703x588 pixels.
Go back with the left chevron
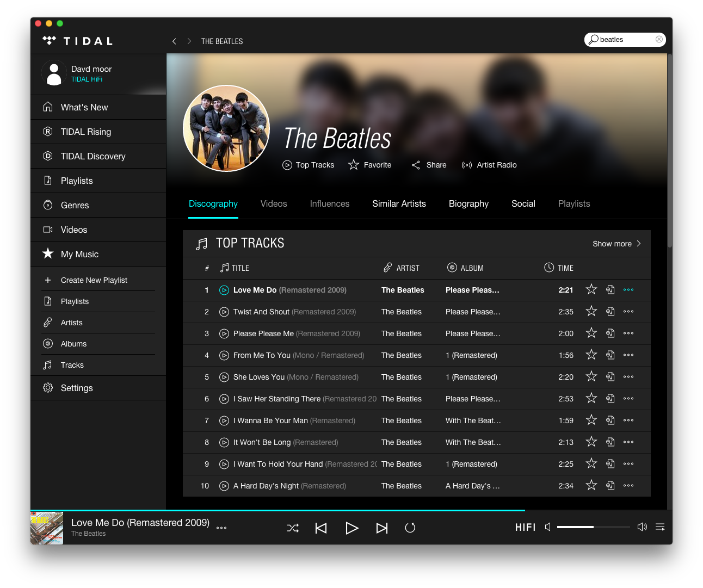(174, 41)
